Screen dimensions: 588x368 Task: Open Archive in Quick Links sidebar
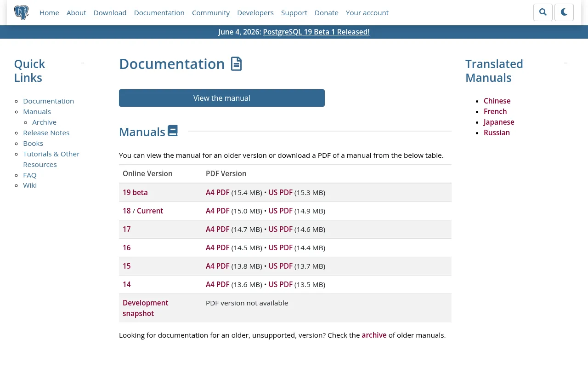(44, 122)
